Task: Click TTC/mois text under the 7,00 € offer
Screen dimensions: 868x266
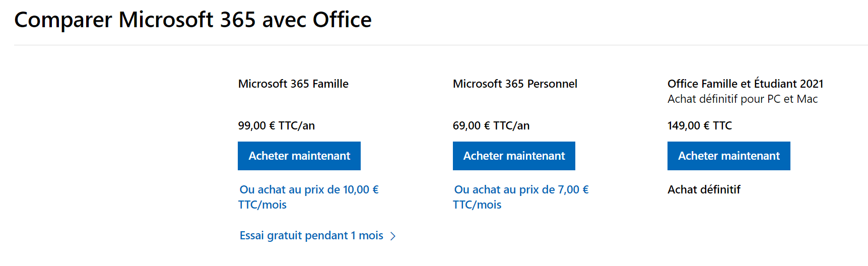Action: (477, 205)
